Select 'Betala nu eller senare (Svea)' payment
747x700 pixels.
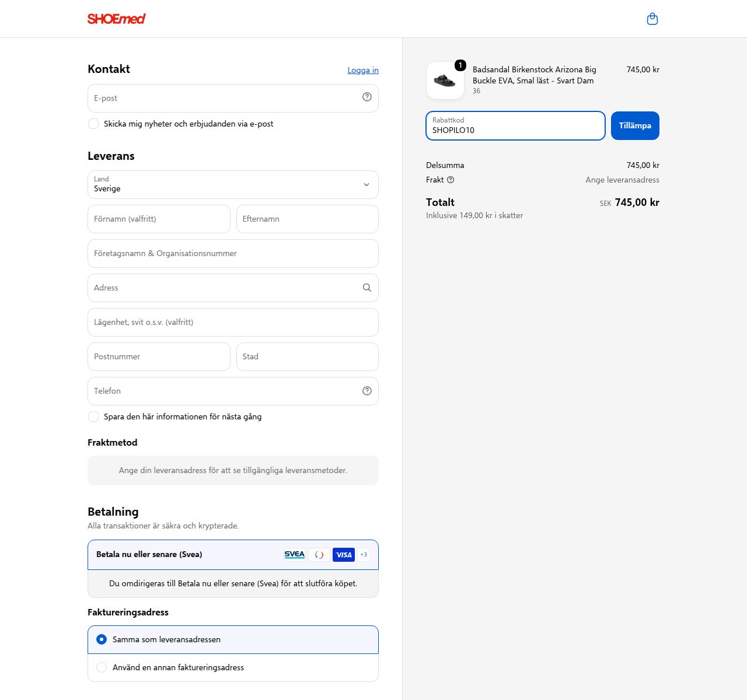(233, 554)
